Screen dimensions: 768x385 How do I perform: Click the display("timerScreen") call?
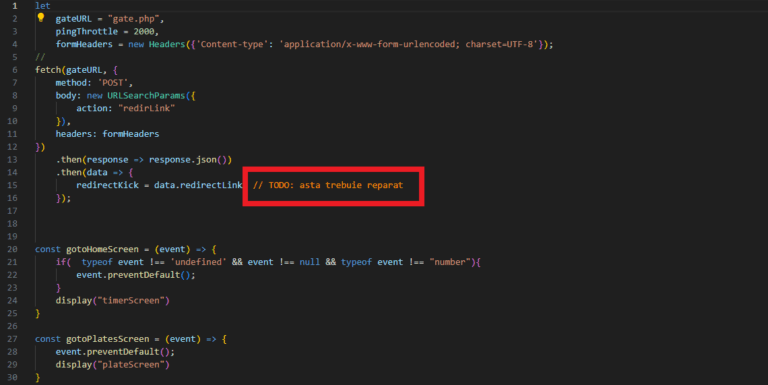[113, 300]
